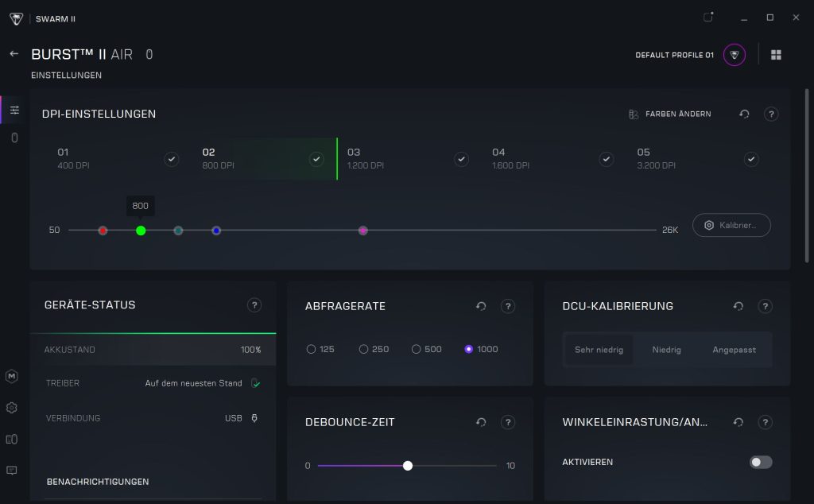
Task: Click the Farben Ändern button
Action: 669,114
